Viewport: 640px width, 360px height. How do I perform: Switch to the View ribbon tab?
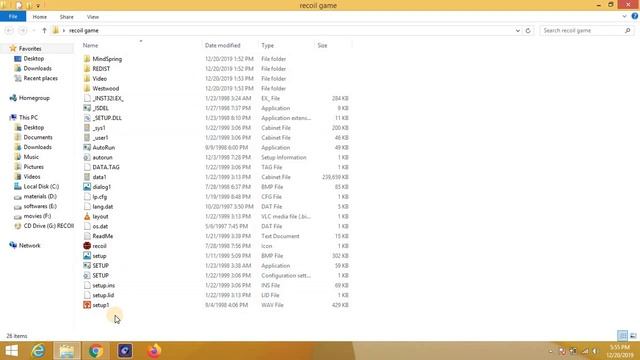(x=93, y=17)
